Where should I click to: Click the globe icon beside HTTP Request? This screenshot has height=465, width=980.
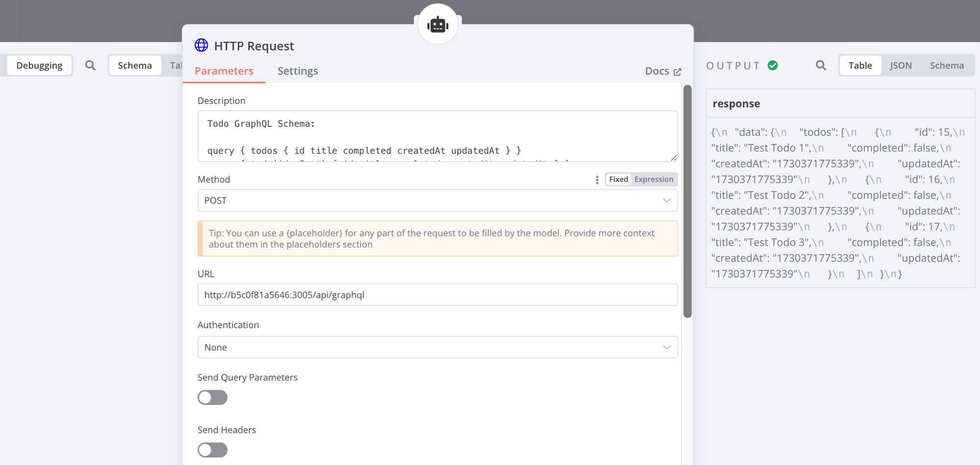200,45
